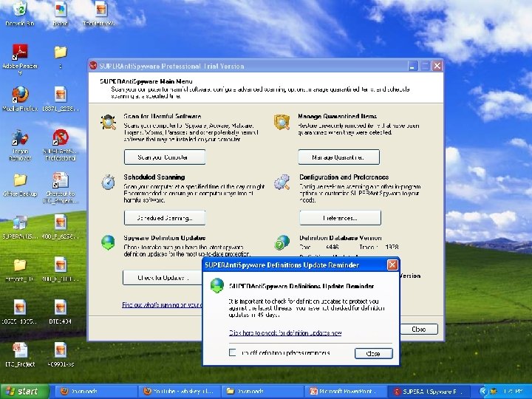532x399 pixels.
Task: Click Scan your Computer button
Action: [165, 157]
